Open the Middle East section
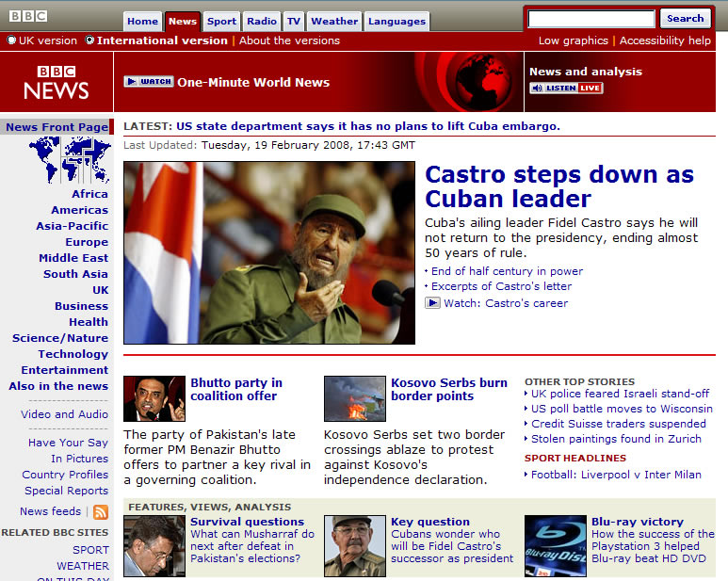The width and height of the screenshot is (728, 581). point(73,258)
